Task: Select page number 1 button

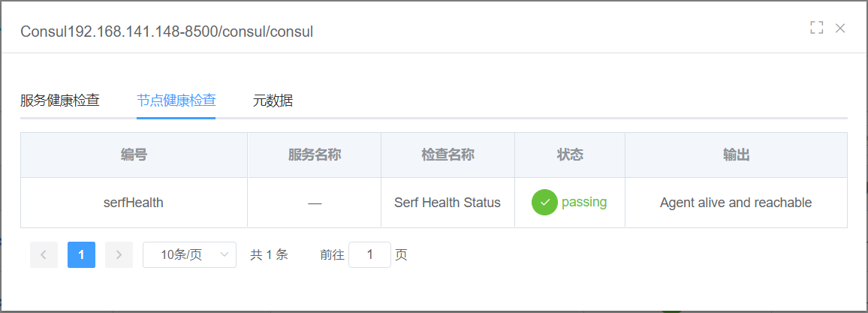Action: (x=81, y=255)
